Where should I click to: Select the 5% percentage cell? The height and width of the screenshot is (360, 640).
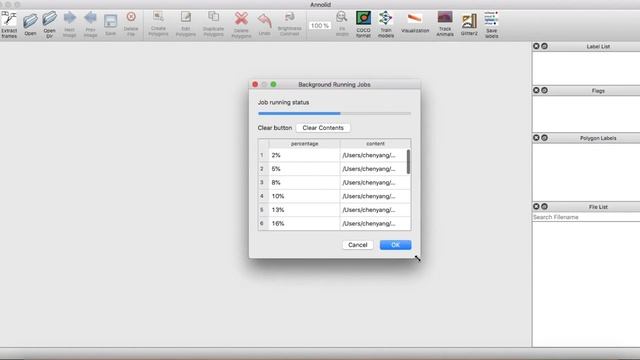click(304, 169)
